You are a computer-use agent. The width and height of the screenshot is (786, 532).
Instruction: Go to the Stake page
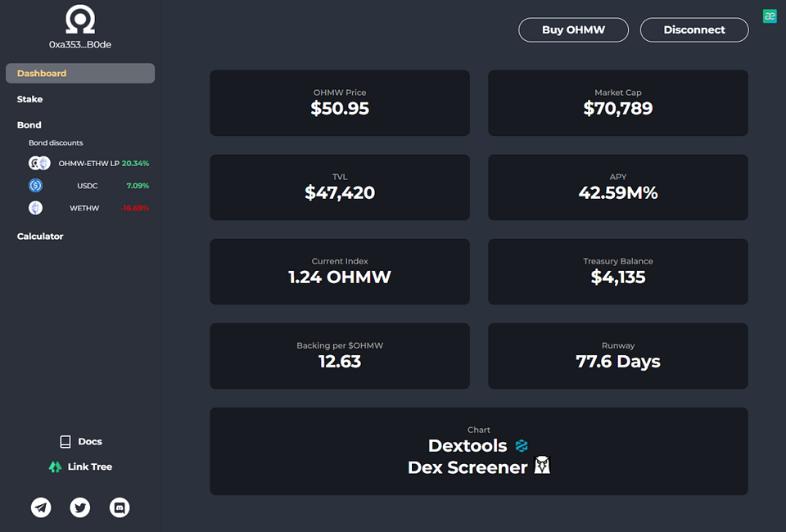(x=29, y=99)
